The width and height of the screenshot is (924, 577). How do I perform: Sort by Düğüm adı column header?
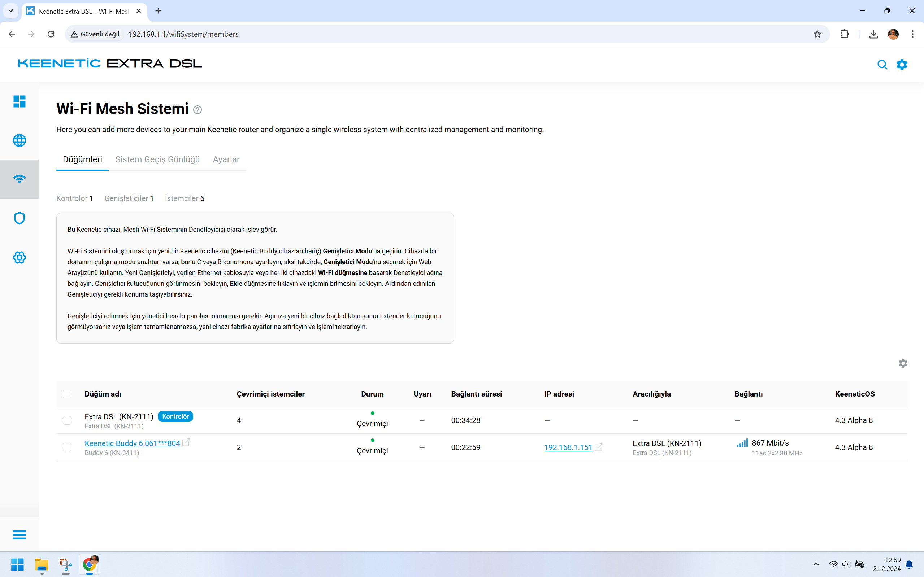pyautogui.click(x=103, y=394)
